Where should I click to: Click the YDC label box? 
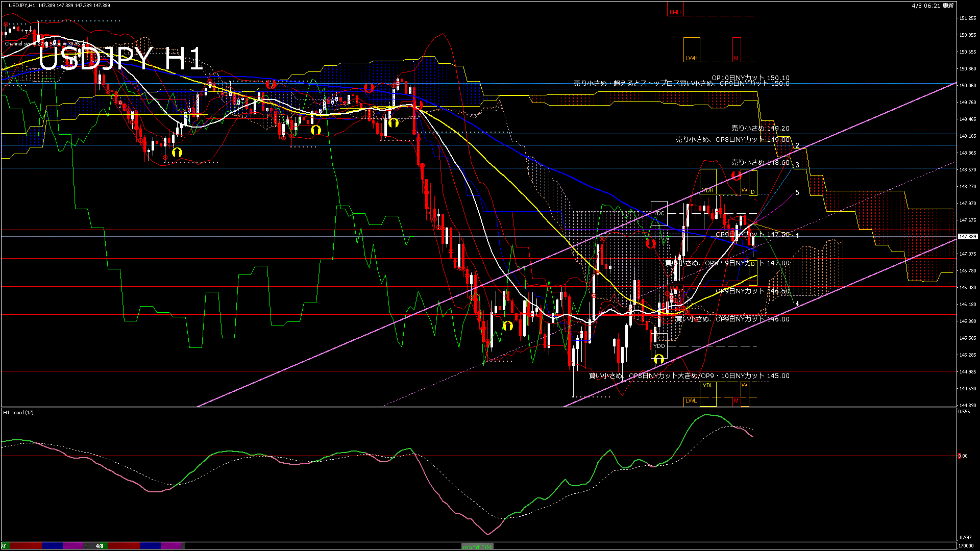(x=659, y=213)
